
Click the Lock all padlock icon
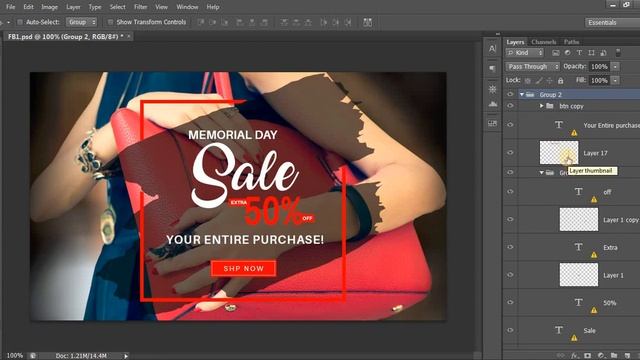click(560, 81)
